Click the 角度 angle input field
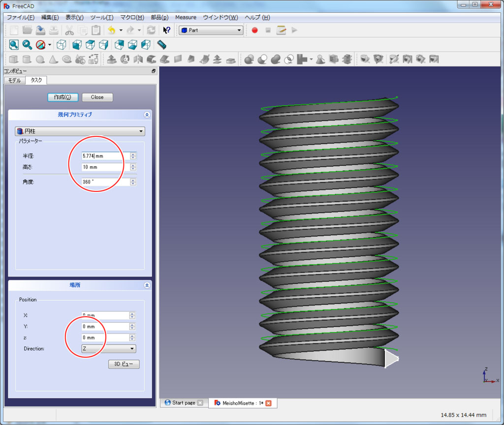The width and height of the screenshot is (504, 425). click(106, 182)
